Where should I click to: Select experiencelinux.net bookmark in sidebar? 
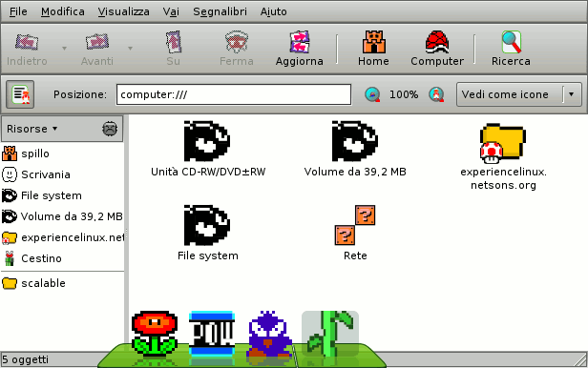tap(62, 237)
